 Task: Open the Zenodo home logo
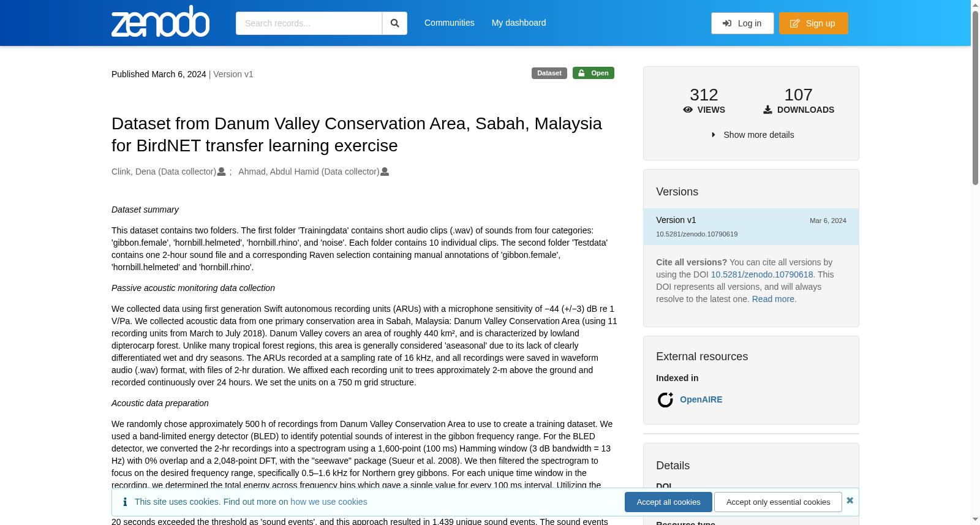[x=160, y=21]
